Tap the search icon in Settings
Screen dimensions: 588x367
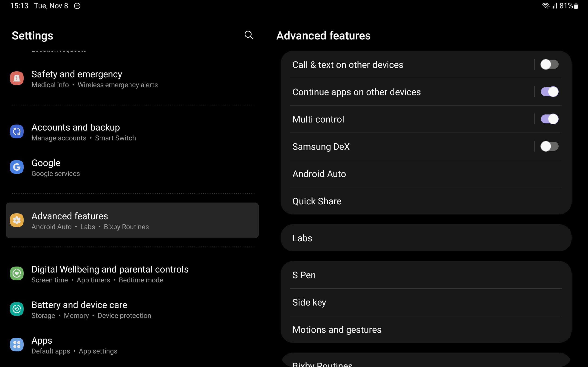249,35
